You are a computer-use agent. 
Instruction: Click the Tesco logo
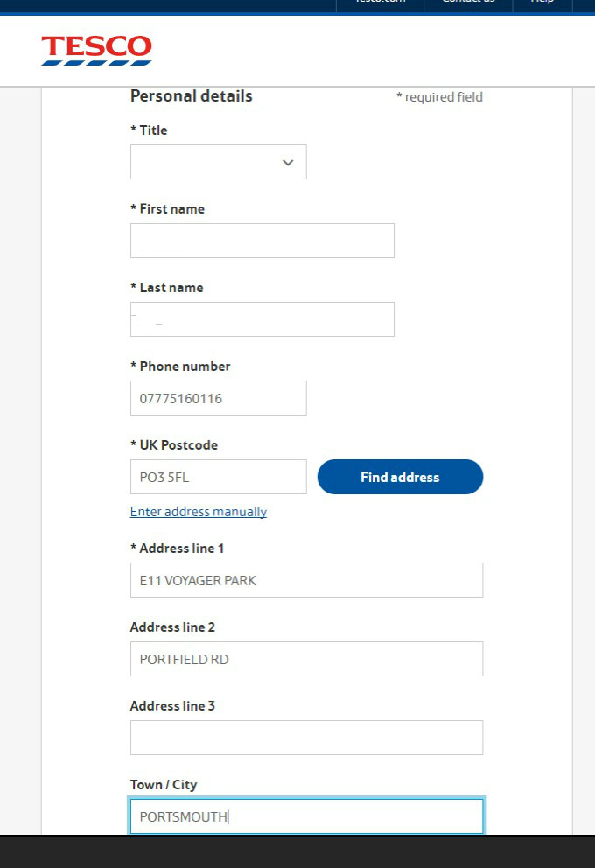tap(95, 51)
